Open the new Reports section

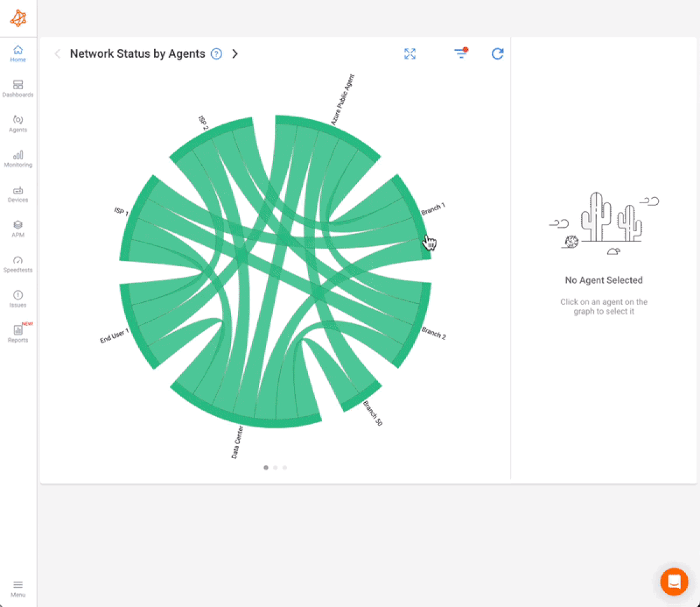pos(17,334)
